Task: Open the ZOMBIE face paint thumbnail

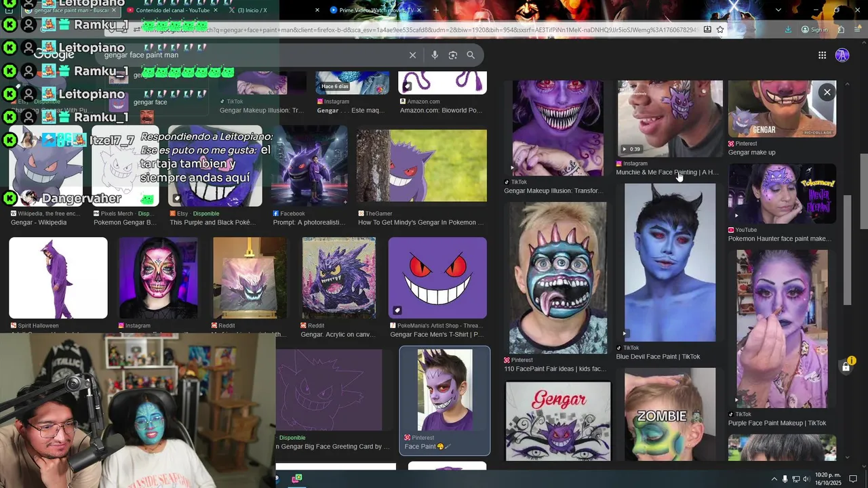Action: click(670, 414)
